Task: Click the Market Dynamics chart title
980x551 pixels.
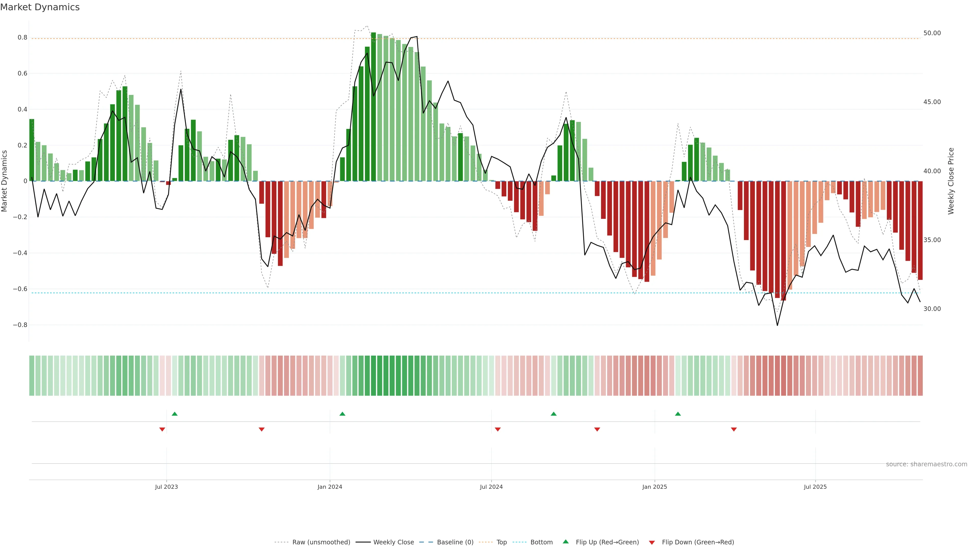Action: (x=40, y=7)
